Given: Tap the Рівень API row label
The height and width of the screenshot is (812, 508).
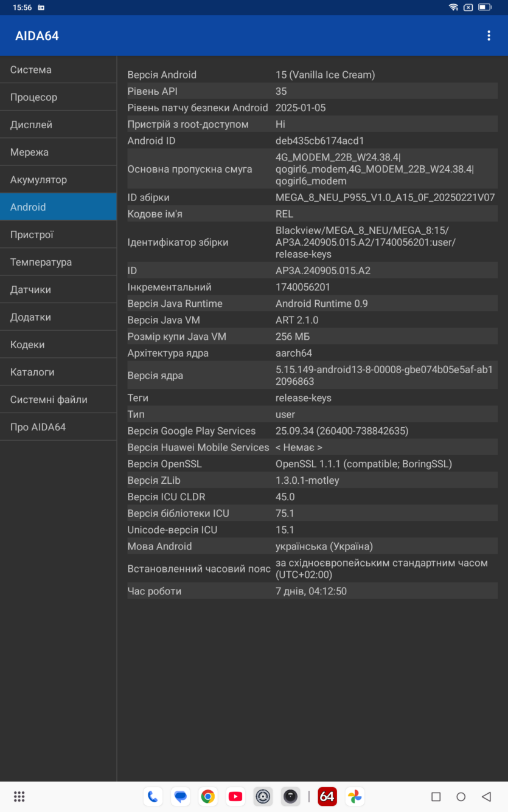Looking at the screenshot, I should tap(153, 91).
